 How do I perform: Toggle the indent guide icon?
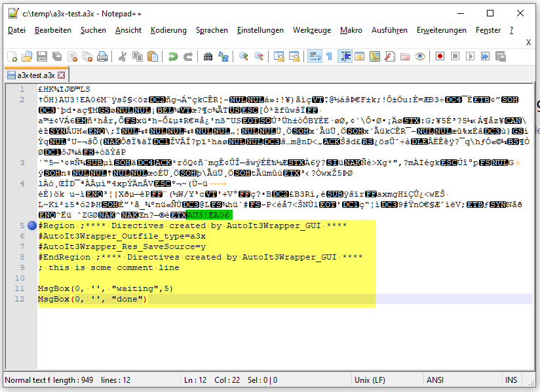click(x=345, y=56)
